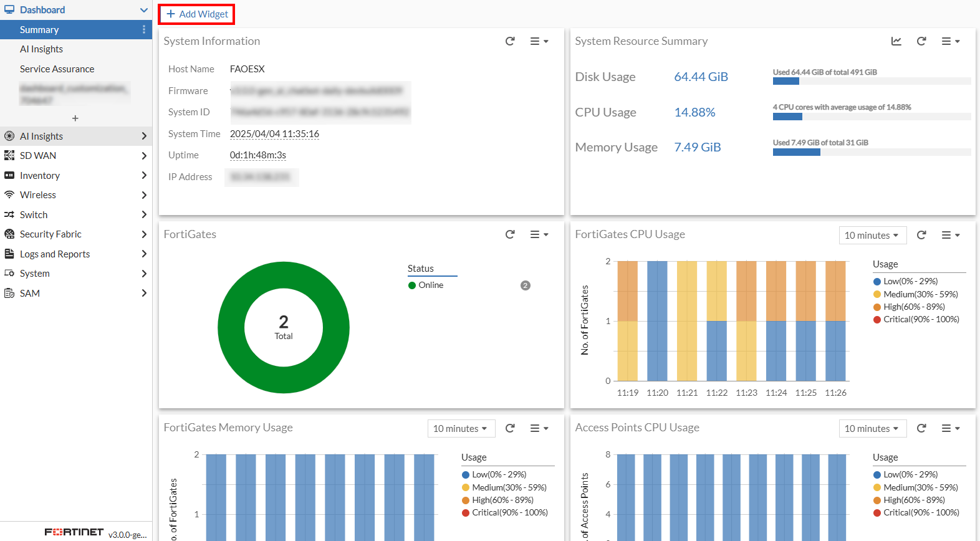Screen dimensions: 980x541
Task: Refresh the FortiGates CPU Usage widget
Action: 921,235
